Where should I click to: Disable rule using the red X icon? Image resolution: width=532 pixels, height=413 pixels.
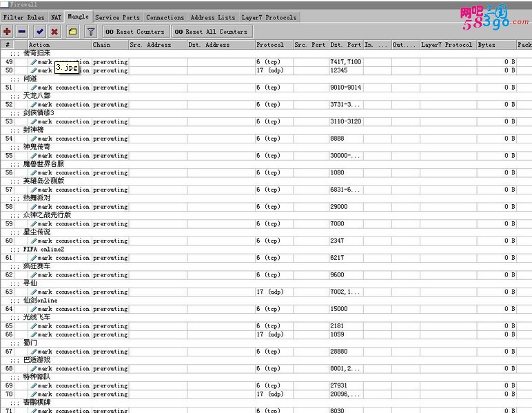tap(54, 32)
